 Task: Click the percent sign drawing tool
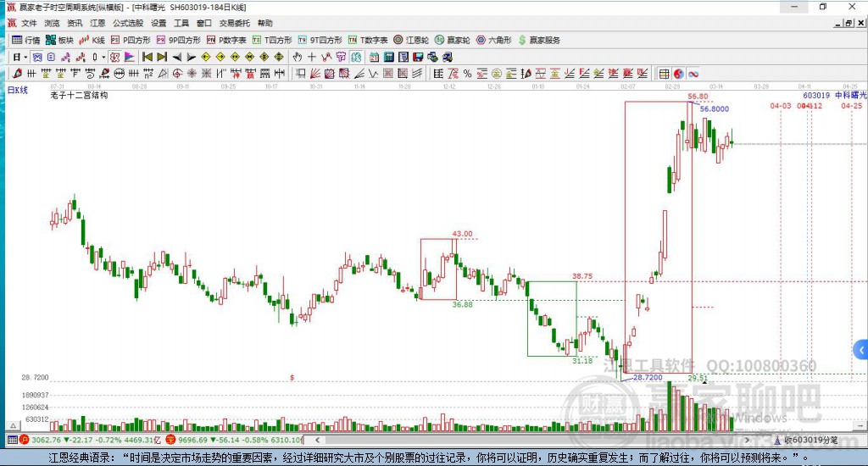[x=467, y=74]
